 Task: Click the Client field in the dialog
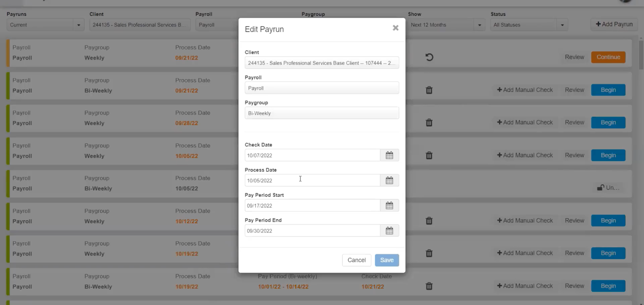(322, 63)
